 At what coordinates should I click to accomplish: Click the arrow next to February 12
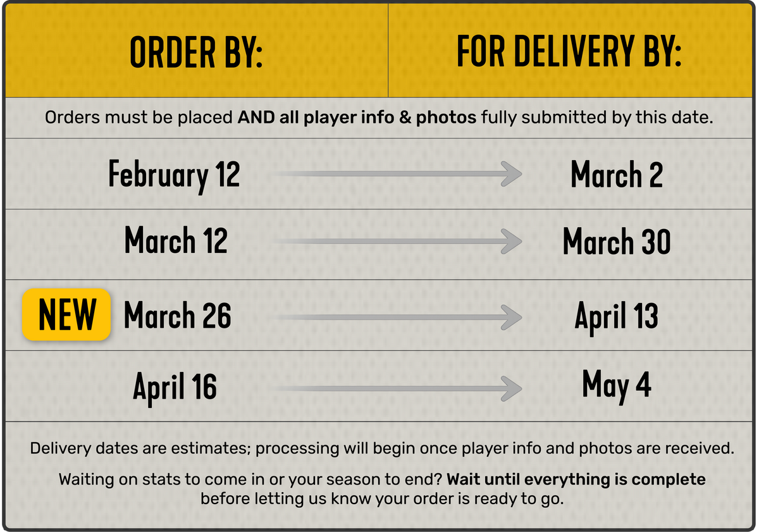tap(397, 175)
